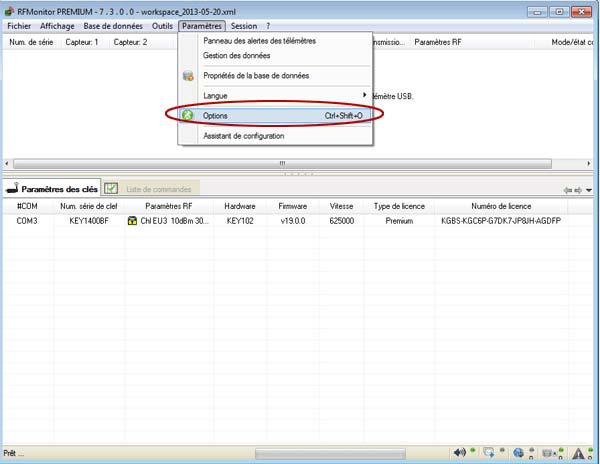This screenshot has height=464, width=600.
Task: Open the Affichage menu
Action: (x=57, y=26)
